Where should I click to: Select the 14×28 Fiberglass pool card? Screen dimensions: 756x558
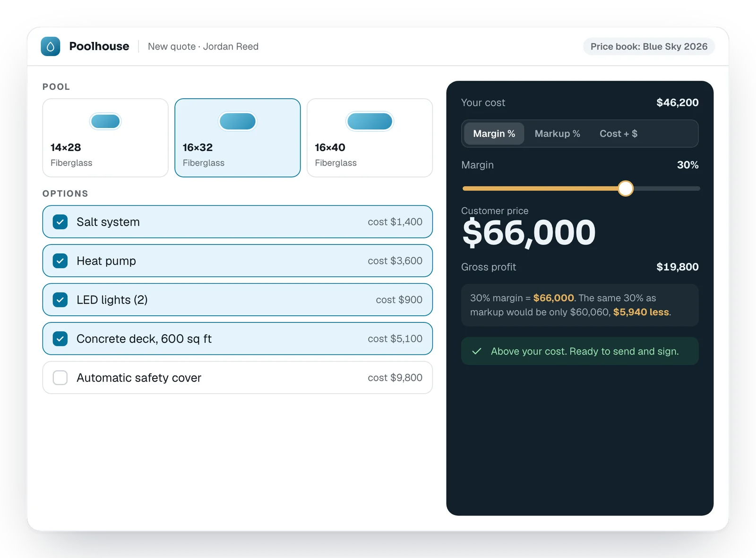pos(105,138)
